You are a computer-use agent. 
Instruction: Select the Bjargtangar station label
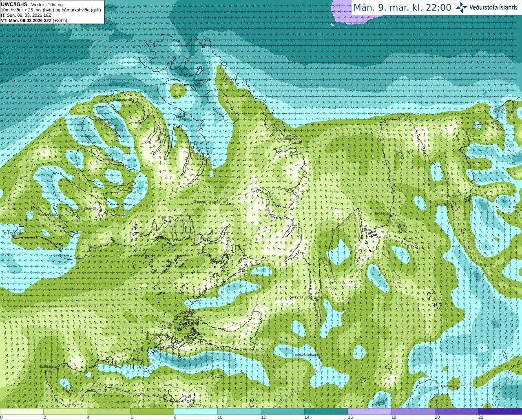click(13, 233)
